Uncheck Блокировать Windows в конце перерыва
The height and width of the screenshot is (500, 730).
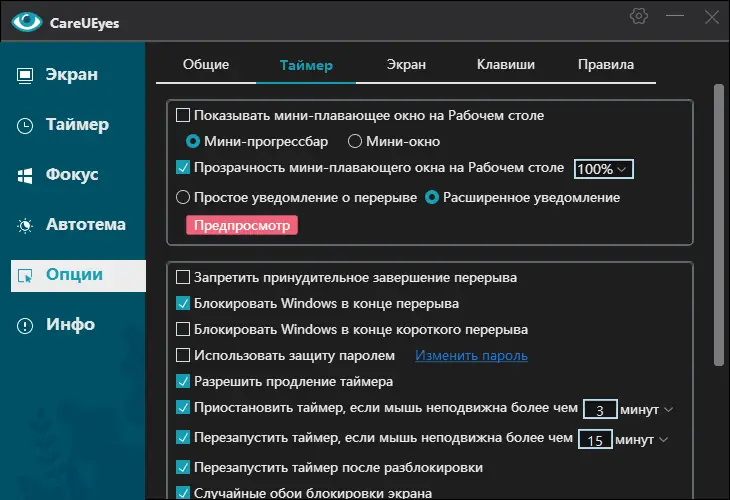[183, 304]
